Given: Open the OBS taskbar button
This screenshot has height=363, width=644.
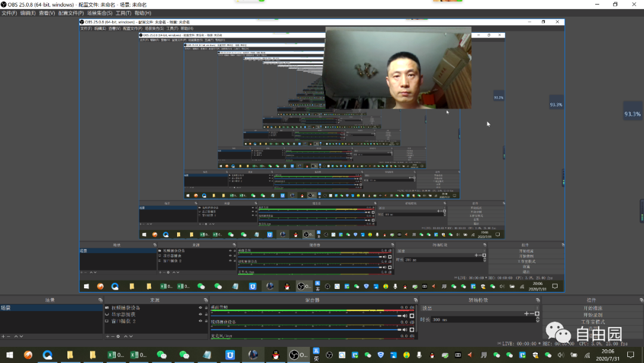Looking at the screenshot, I should pyautogui.click(x=299, y=355).
